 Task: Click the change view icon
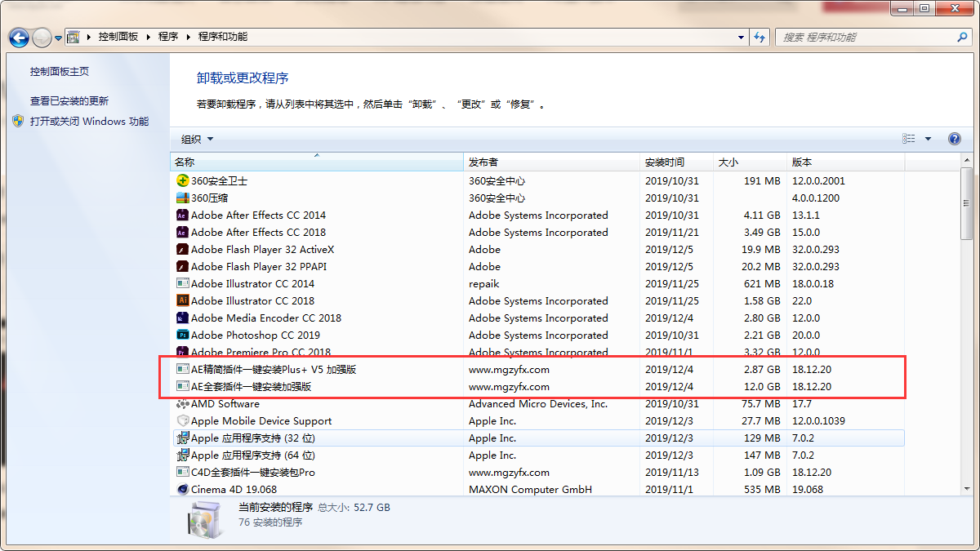click(909, 139)
